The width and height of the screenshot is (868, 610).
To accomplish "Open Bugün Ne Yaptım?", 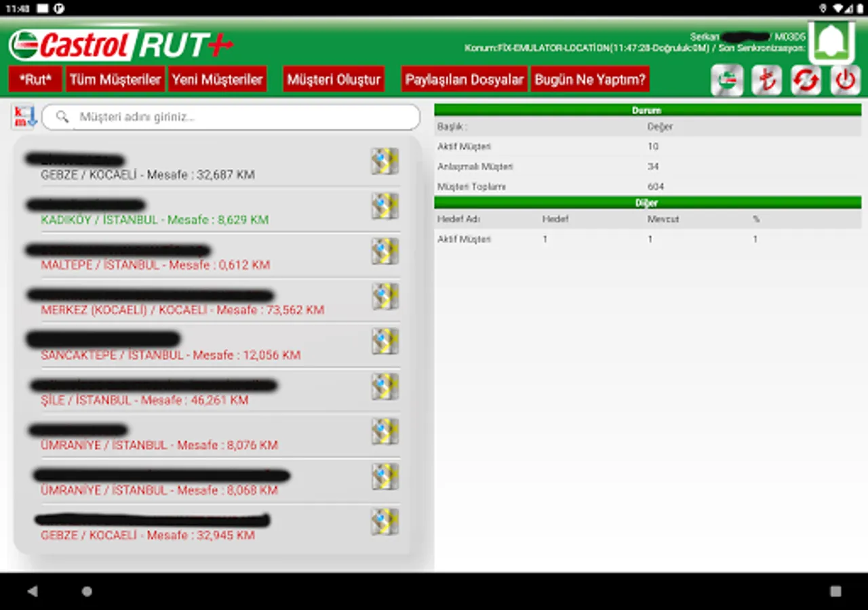I will (x=590, y=79).
